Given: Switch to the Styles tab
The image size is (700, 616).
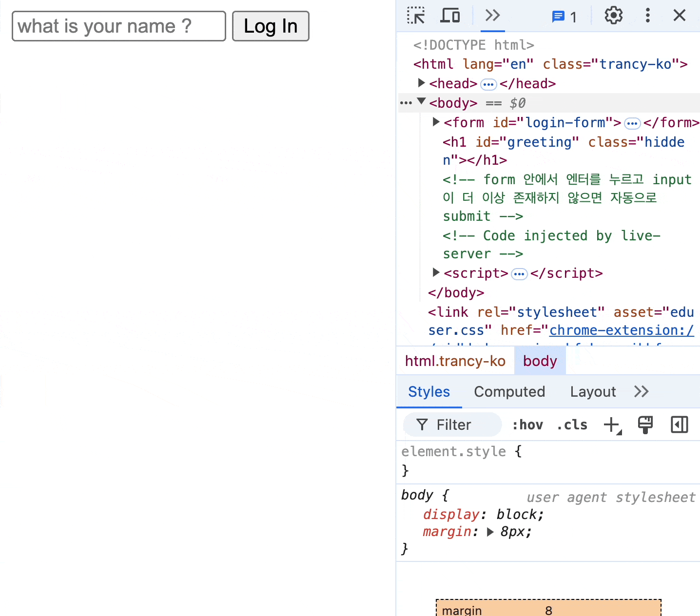Looking at the screenshot, I should click(x=429, y=392).
